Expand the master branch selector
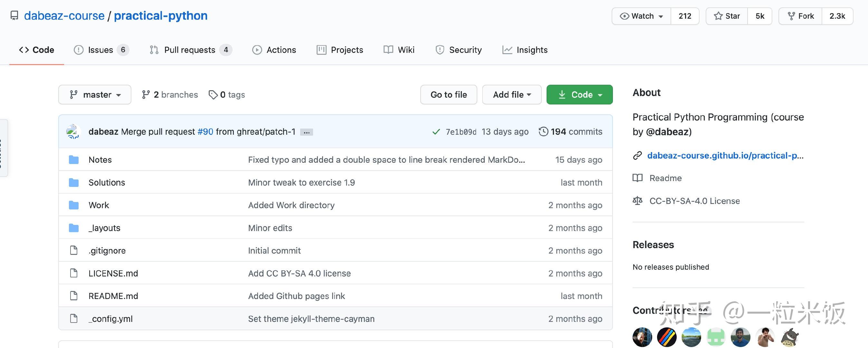Screen dimensions: 868x348 point(95,95)
